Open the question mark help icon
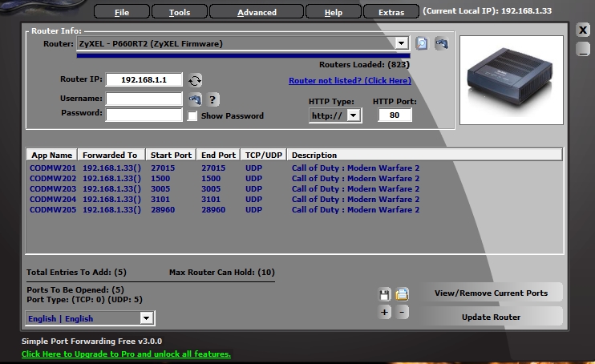 pos(212,99)
